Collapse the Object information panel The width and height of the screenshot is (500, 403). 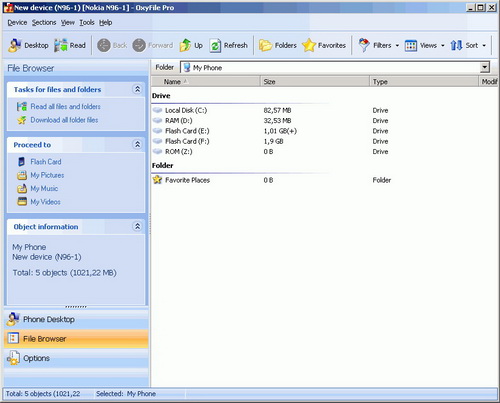(137, 227)
